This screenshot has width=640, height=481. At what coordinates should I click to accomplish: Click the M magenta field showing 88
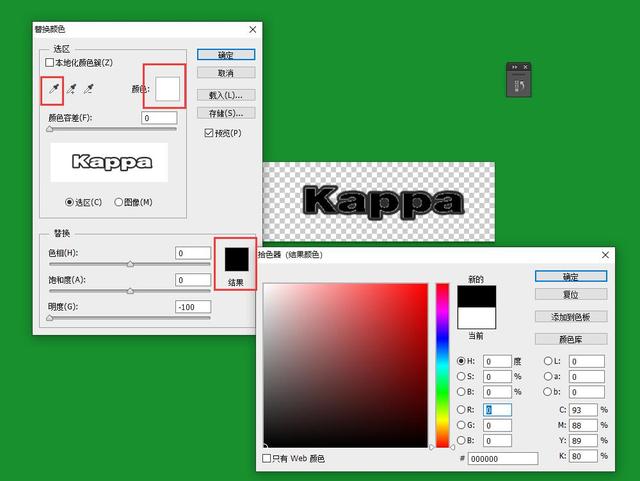[x=583, y=425]
